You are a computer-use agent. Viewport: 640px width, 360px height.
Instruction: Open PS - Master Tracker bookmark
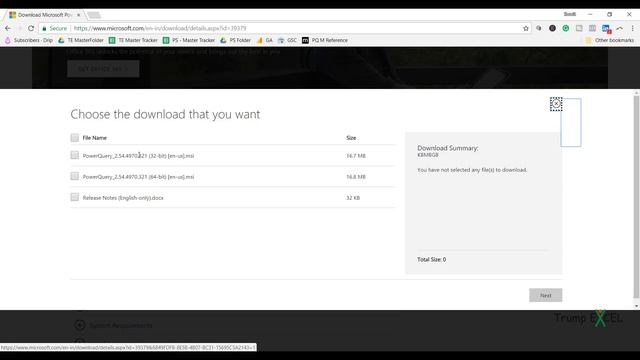click(189, 40)
